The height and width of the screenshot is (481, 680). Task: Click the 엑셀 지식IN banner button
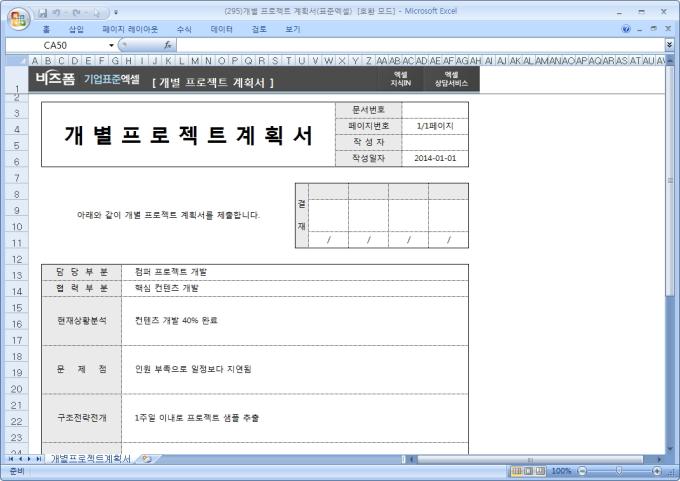[400, 79]
